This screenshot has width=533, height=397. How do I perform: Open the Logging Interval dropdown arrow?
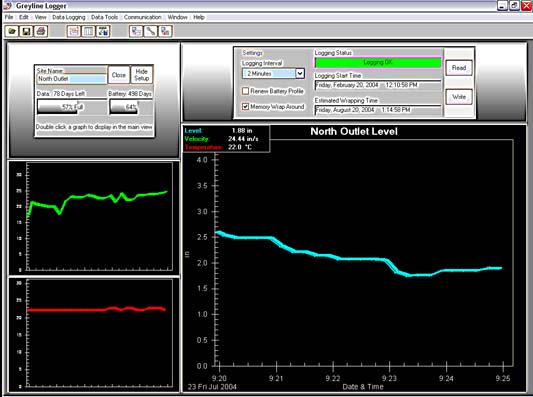[299, 73]
